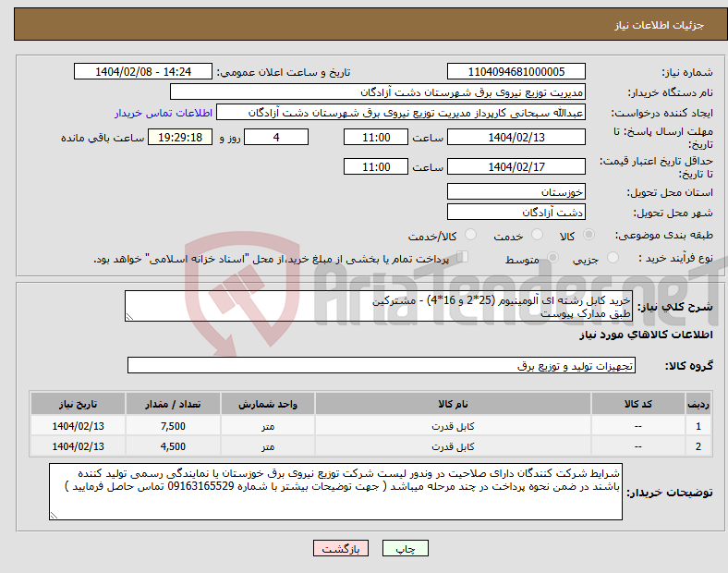Screen dimensions: 728x573
Task: Select the کالا radio button
Action: [x=588, y=235]
